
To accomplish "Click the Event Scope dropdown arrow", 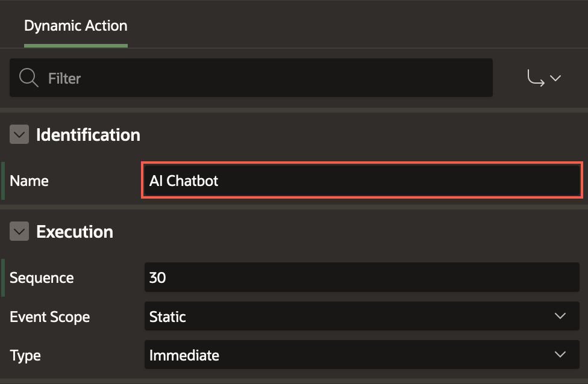I will [x=560, y=317].
